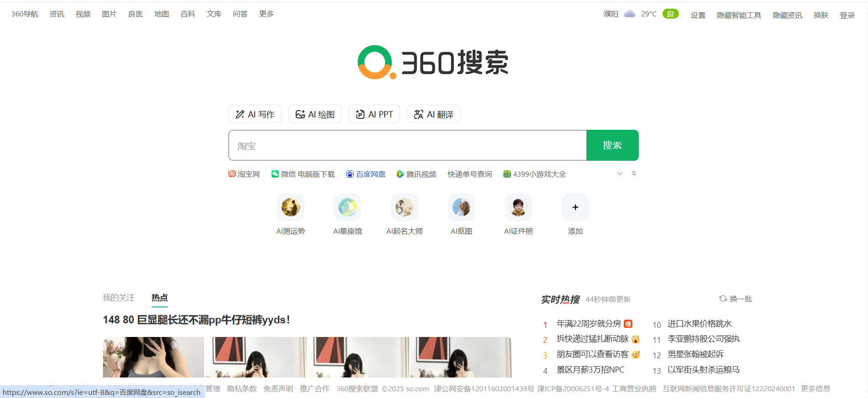868x398 pixels.
Task: Open hot search 朋友圈可以查看访客
Action: (592, 354)
